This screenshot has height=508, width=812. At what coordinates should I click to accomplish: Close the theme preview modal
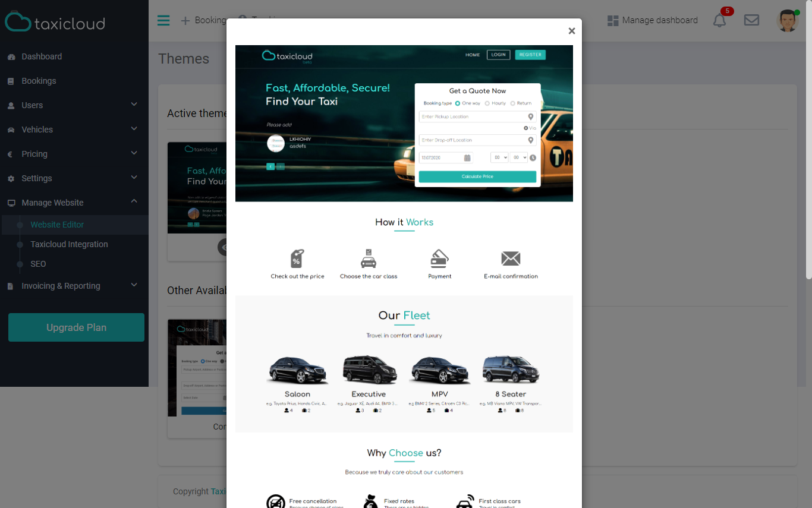(x=572, y=31)
